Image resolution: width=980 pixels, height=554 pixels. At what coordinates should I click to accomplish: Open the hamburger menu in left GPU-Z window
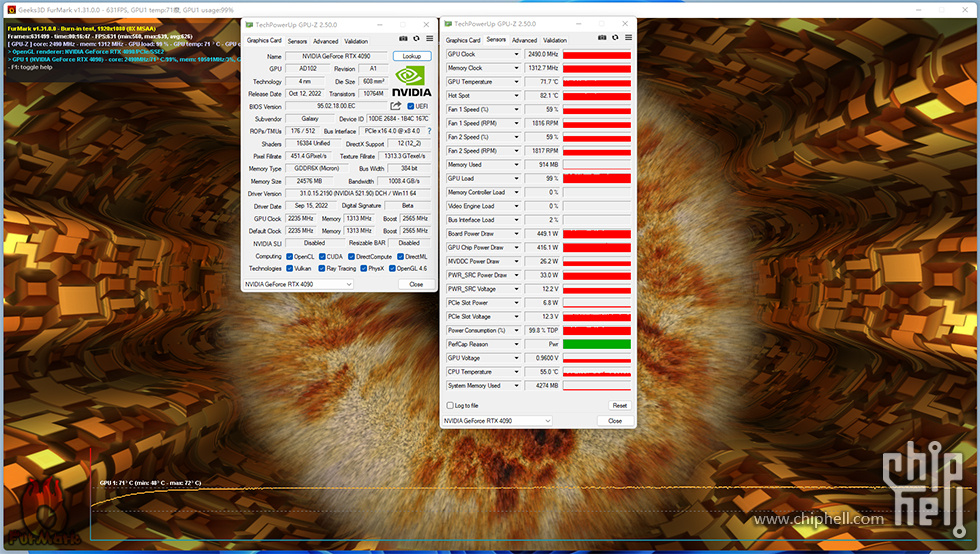point(429,39)
